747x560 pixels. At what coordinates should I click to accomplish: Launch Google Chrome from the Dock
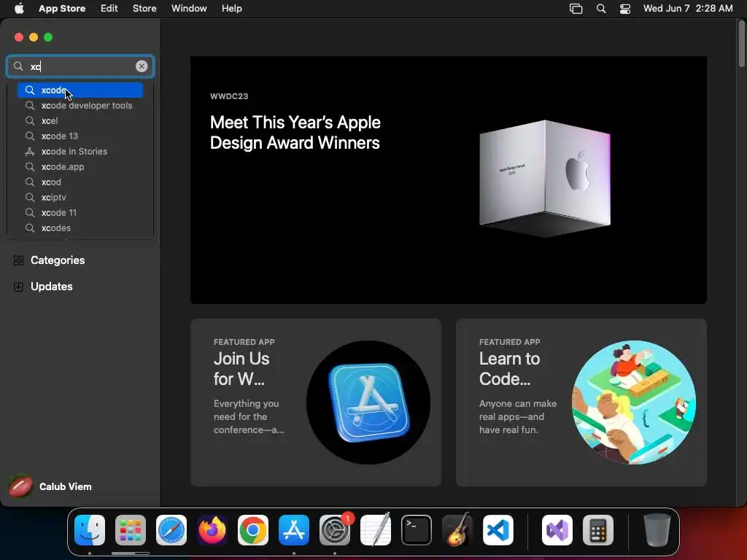coord(253,530)
